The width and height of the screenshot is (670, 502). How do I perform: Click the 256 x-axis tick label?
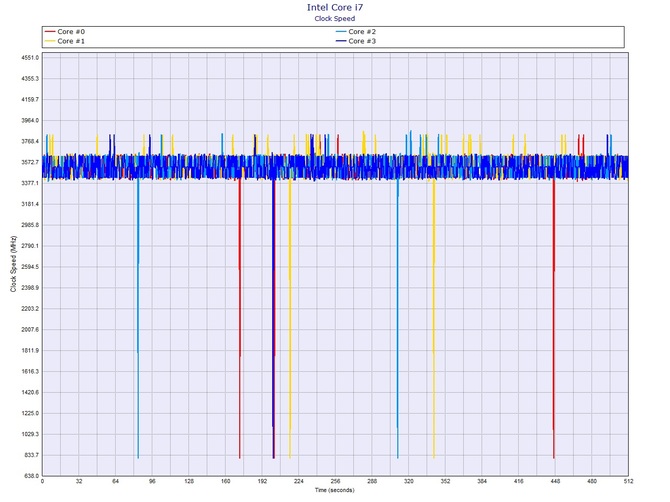(x=335, y=481)
